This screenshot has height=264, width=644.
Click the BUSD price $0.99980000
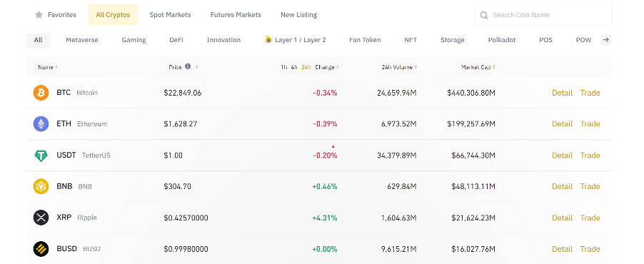click(186, 249)
